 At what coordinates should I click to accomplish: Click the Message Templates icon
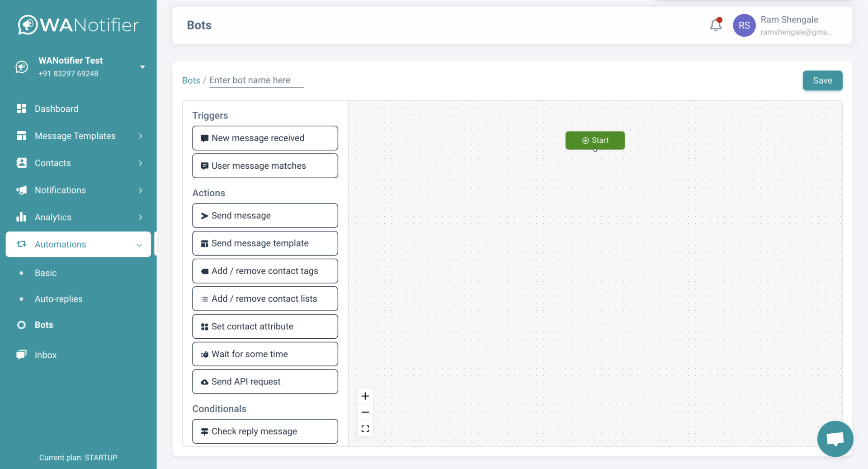[21, 136]
